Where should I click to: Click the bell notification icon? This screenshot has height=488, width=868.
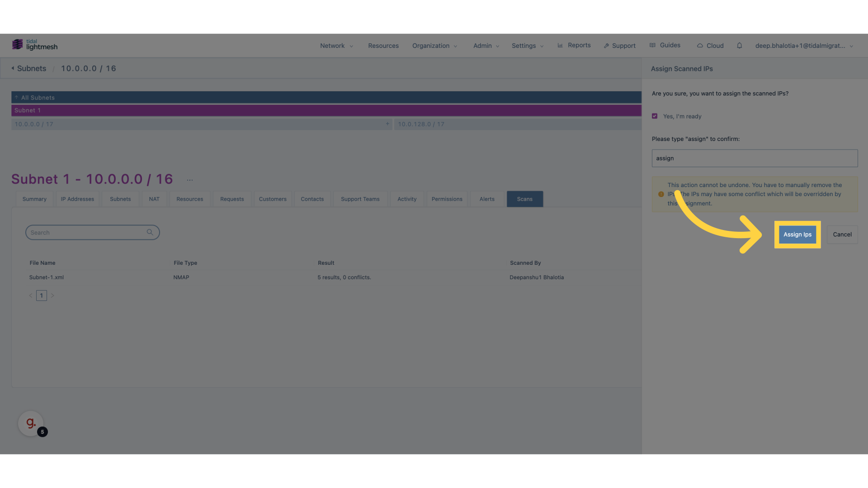pos(739,45)
